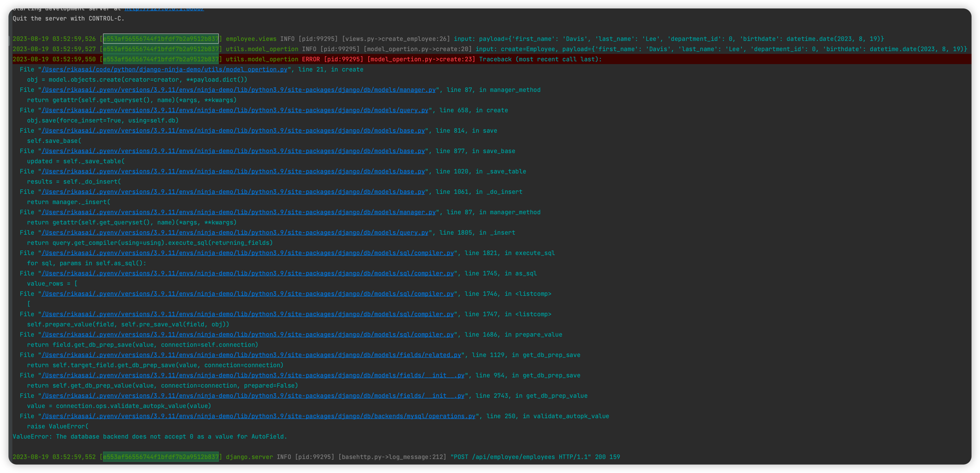
Task: Open fields/__init__.py link at line 954
Action: (x=253, y=376)
